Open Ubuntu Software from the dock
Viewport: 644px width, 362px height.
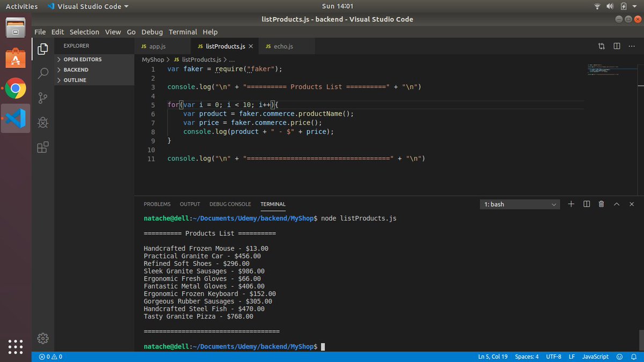pos(16,58)
